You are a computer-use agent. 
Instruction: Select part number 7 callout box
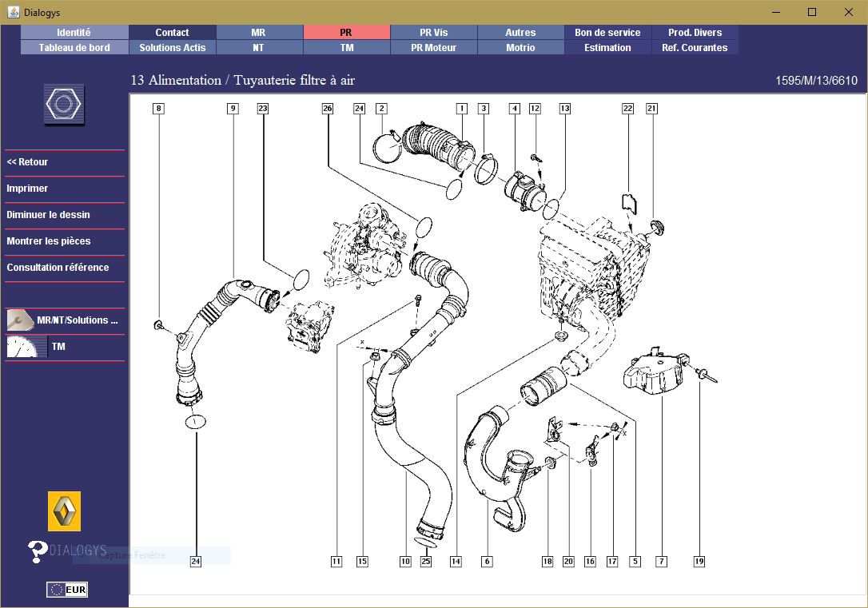pos(662,562)
